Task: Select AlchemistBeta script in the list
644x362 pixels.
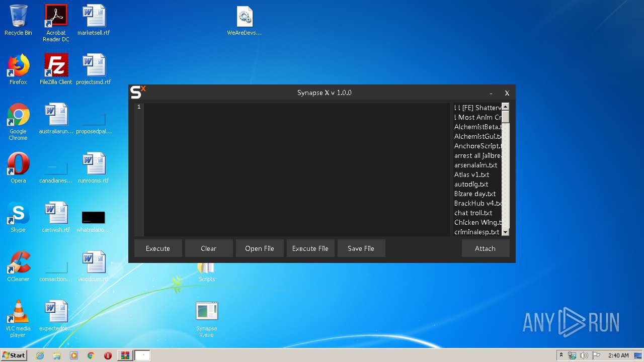Action: click(x=477, y=127)
